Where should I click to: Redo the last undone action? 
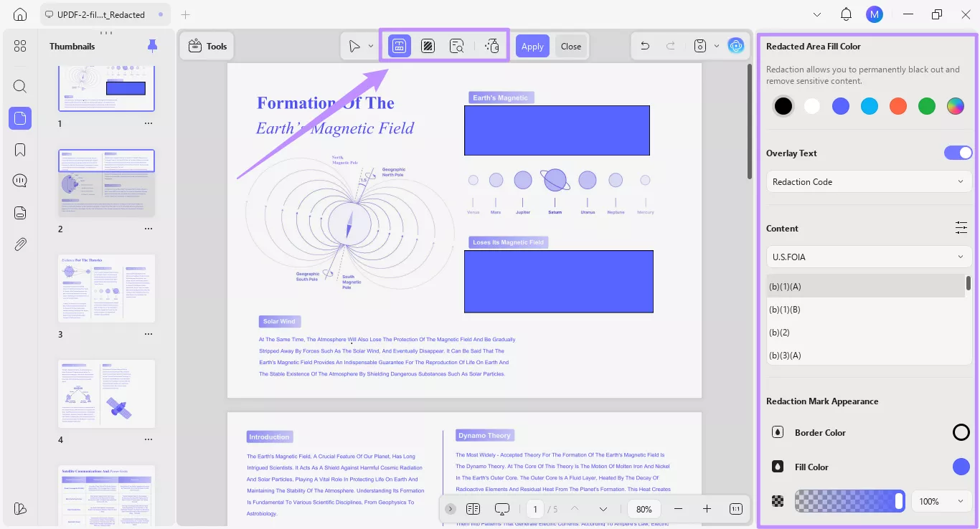pyautogui.click(x=671, y=47)
